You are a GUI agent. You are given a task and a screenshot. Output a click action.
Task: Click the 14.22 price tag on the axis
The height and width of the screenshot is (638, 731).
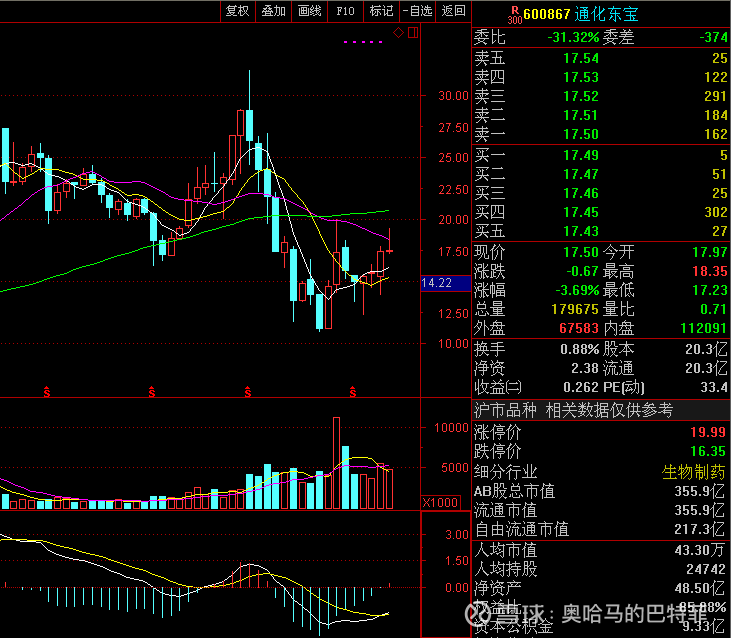click(439, 284)
